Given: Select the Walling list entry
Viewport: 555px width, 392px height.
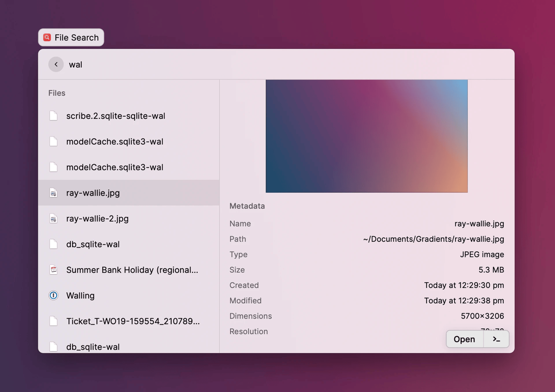Looking at the screenshot, I should coord(80,296).
